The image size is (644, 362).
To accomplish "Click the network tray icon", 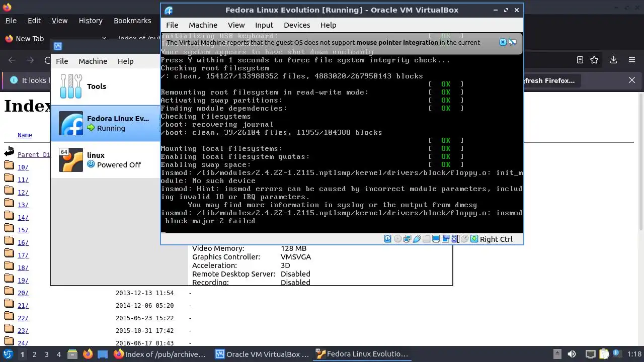I will (x=591, y=354).
